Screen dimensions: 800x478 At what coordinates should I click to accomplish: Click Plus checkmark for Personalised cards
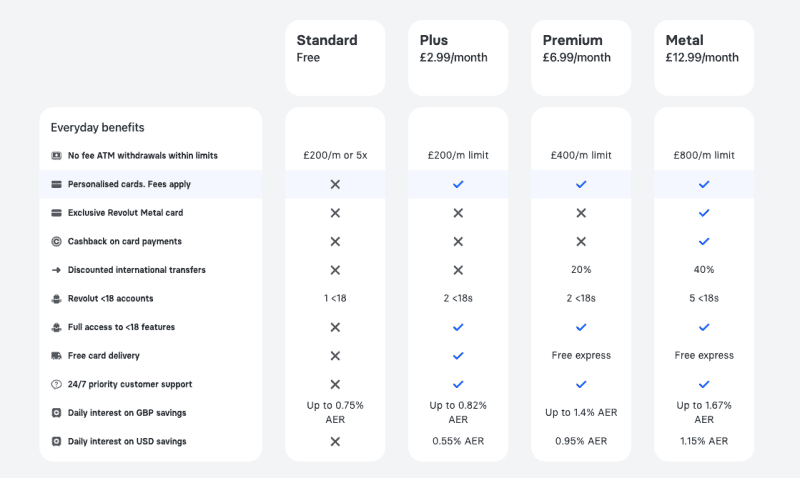(x=458, y=184)
